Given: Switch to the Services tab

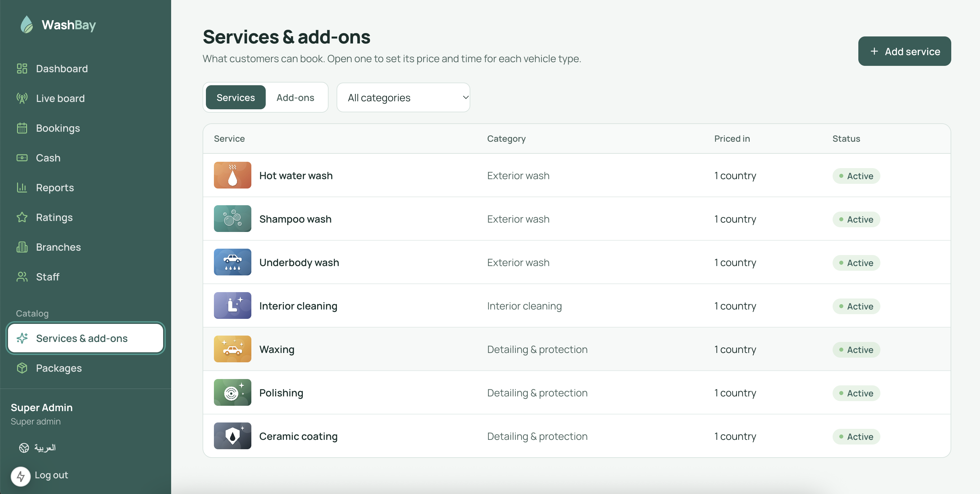Looking at the screenshot, I should pos(236,97).
